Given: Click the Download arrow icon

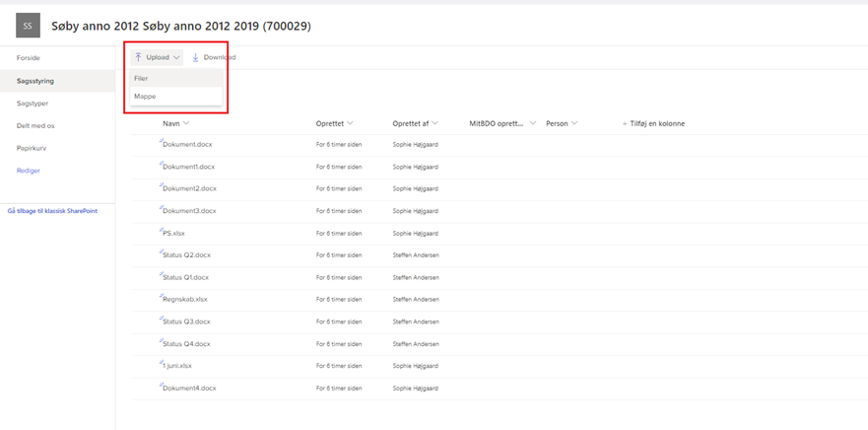Looking at the screenshot, I should click(x=196, y=57).
